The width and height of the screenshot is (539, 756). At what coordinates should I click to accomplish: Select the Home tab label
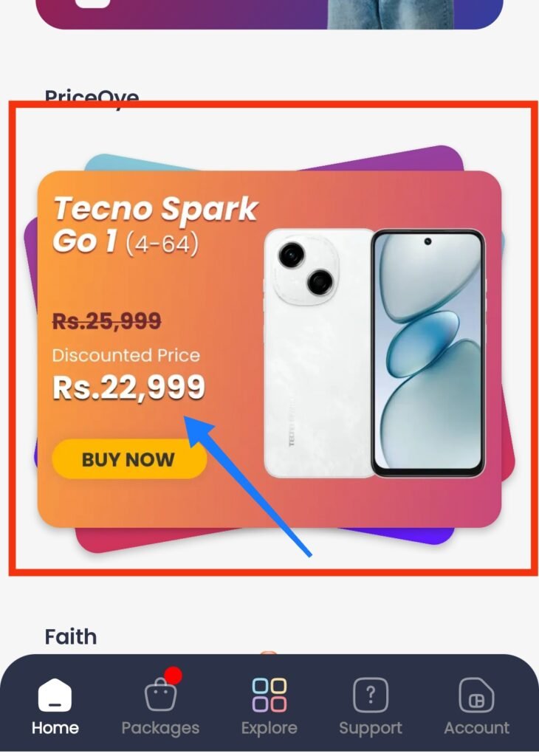click(55, 727)
